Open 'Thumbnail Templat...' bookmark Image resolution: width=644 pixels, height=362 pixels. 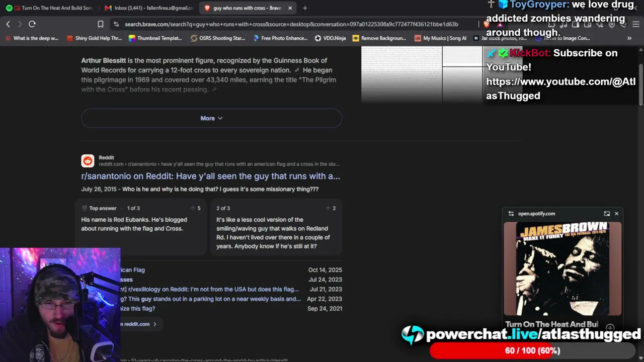(155, 38)
